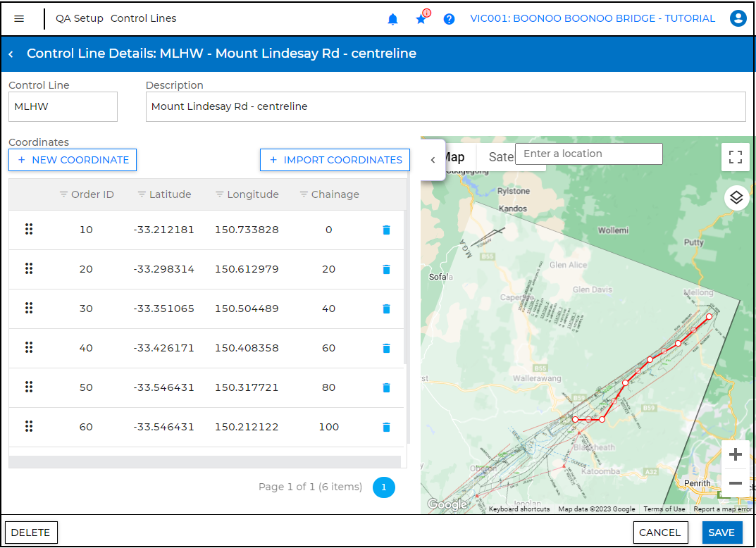This screenshot has width=756, height=548.
Task: Delete the coordinate with Order ID 10
Action: coord(386,230)
